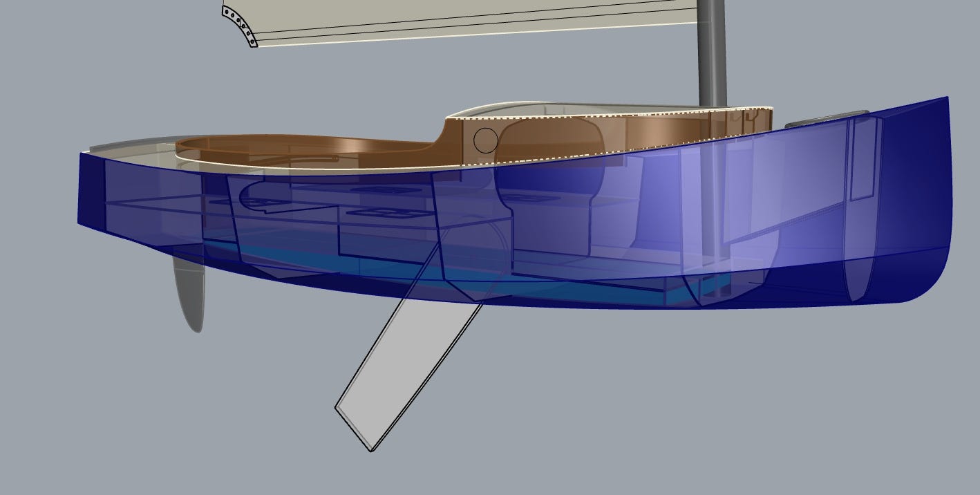The image size is (980, 495).
Task: Select the dark gray mast
Action: coord(712,53)
